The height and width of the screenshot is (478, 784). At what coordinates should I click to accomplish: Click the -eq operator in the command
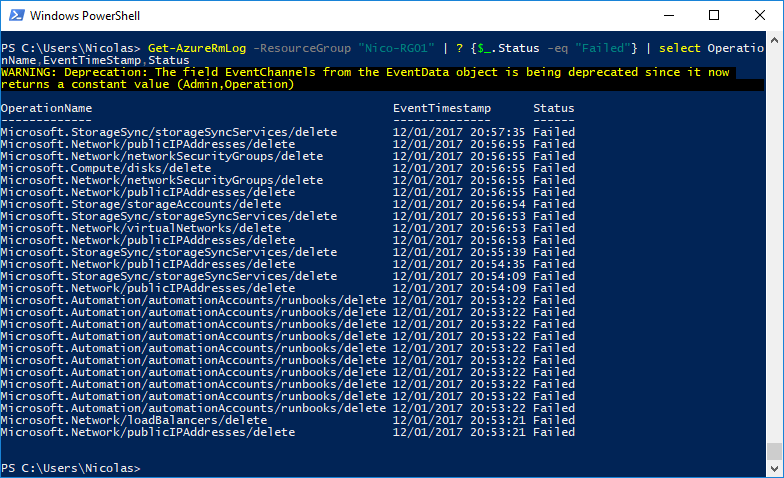(x=557, y=48)
